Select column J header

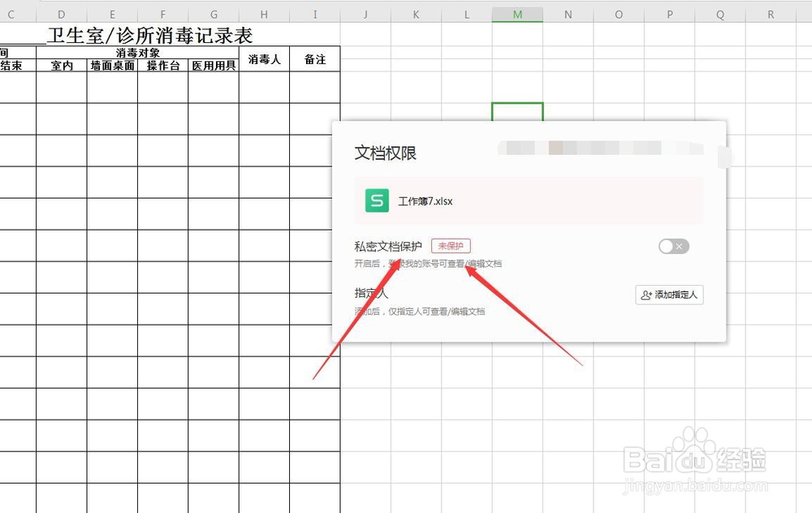point(365,14)
